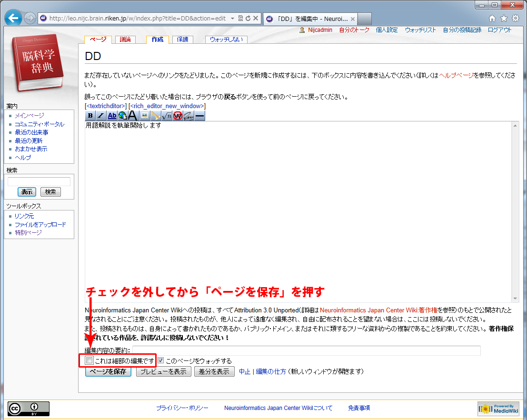
Task: Insert a signature with the signature icon
Action: click(x=189, y=116)
